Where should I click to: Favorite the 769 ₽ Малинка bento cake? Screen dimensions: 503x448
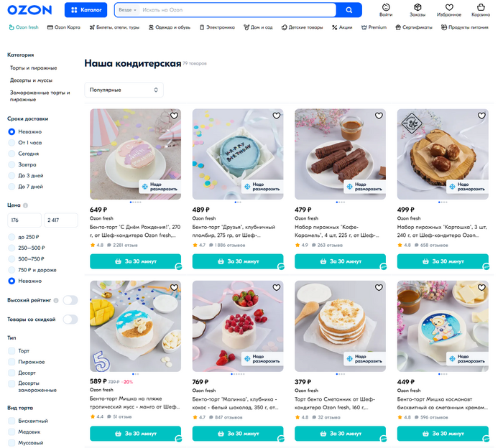coord(277,288)
